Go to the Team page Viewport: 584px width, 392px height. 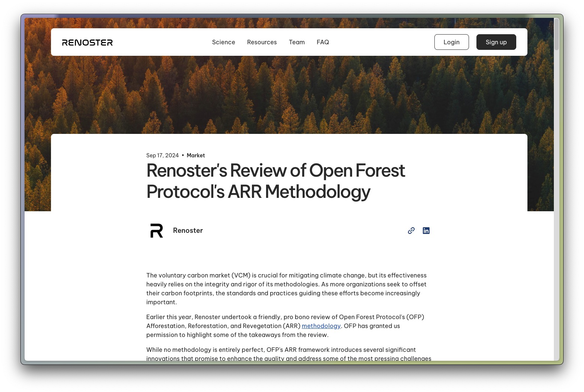pyautogui.click(x=297, y=42)
